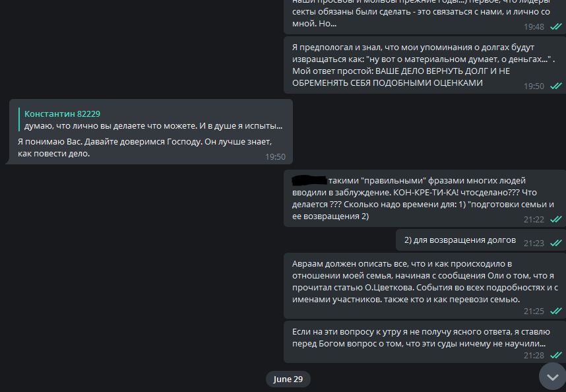Click read checkmarks on 21:22 message
This screenshot has width=566, height=392.
point(555,219)
